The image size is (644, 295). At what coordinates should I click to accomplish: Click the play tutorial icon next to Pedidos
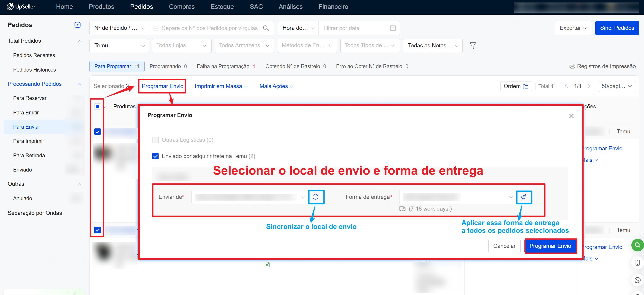click(x=77, y=25)
